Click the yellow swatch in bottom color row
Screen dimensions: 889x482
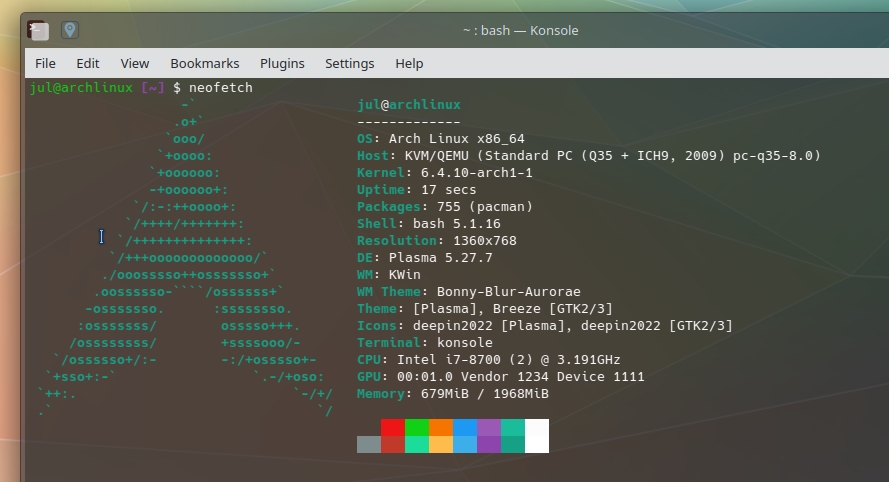point(441,444)
